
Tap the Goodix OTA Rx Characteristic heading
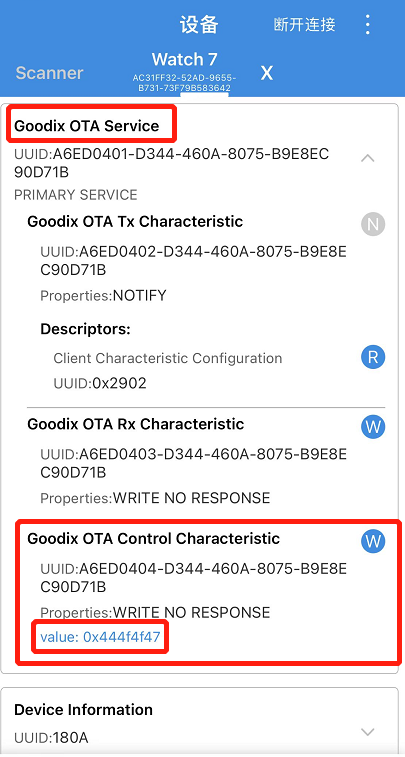coord(136,424)
